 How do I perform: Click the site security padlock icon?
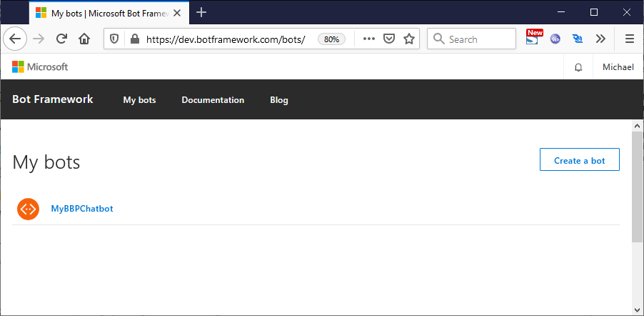point(134,39)
